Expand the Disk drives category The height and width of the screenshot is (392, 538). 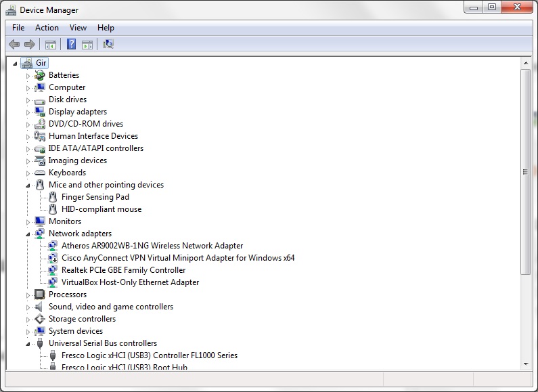coord(28,100)
